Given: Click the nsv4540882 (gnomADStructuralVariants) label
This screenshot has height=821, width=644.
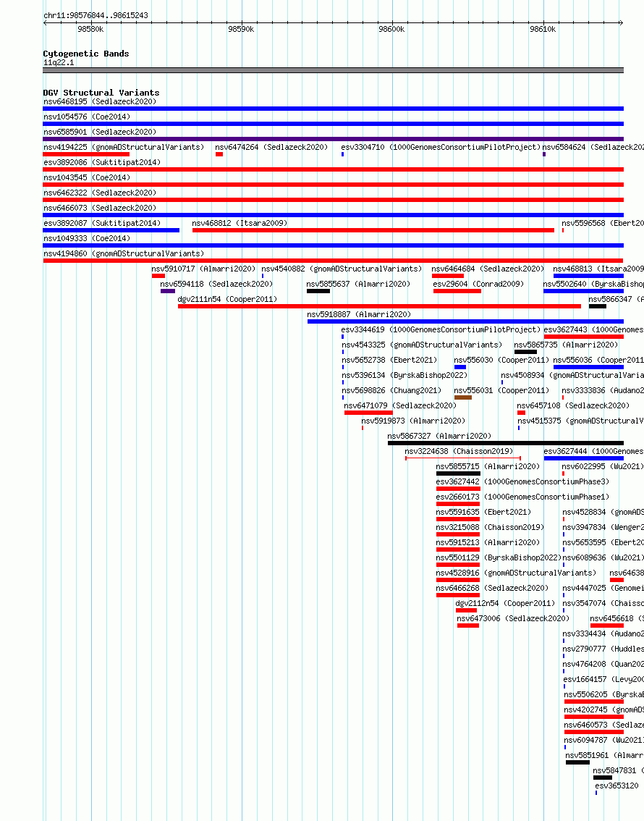Looking at the screenshot, I should click(342, 269).
